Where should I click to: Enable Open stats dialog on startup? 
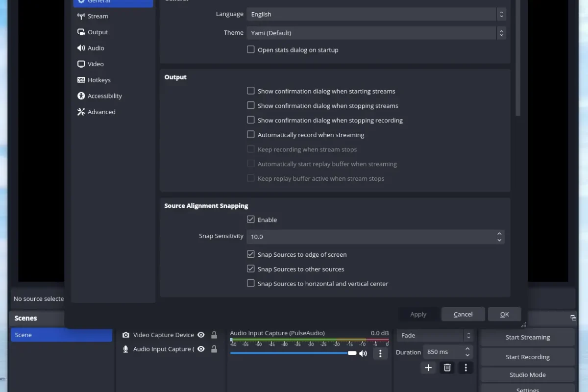(x=251, y=49)
